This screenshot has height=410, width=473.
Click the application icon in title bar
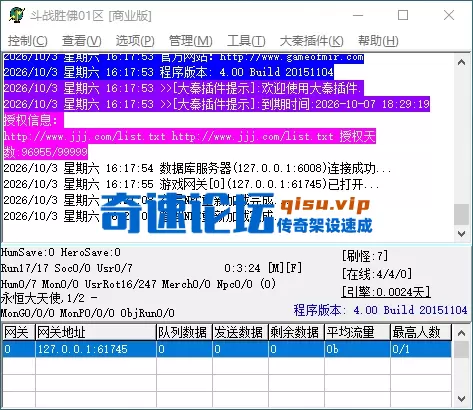(17, 15)
